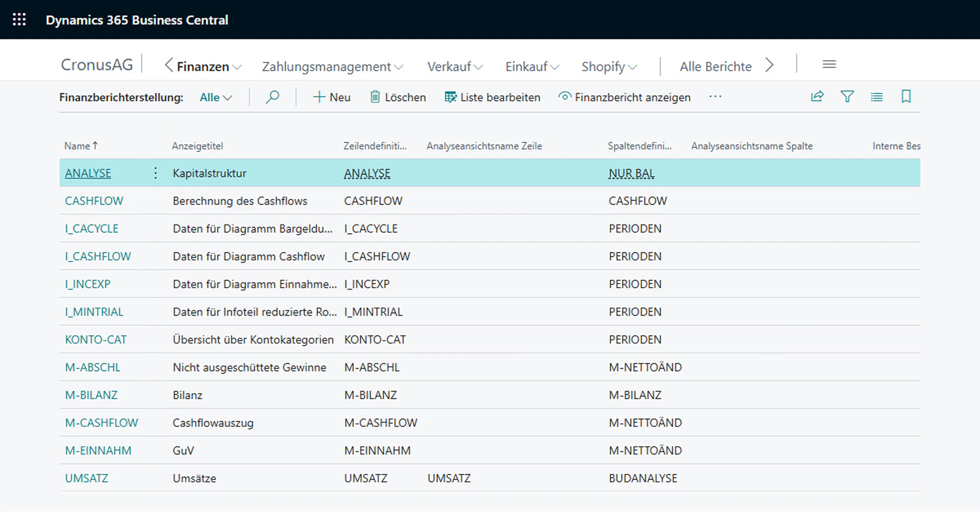Screen dimensions: 980x512
Task: Sort by the Name column header
Action: [81, 146]
